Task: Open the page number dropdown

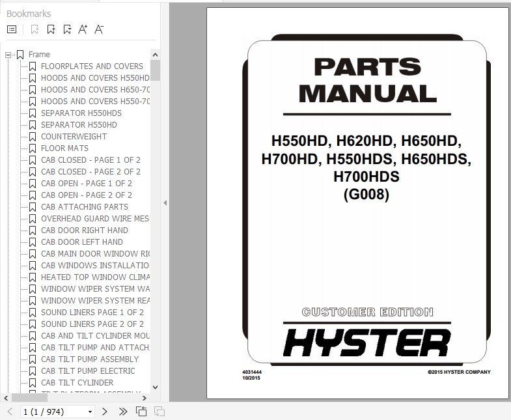Action: (x=90, y=412)
